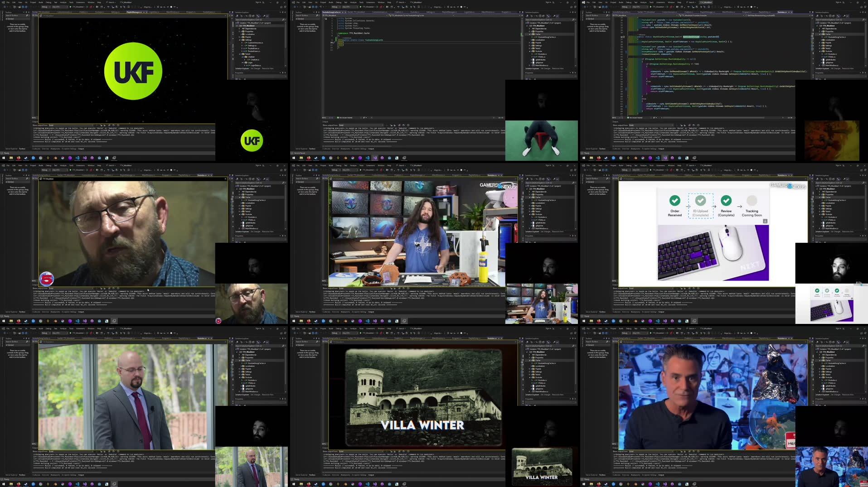This screenshot has width=868, height=487.
Task: Switch to Program.cs tab, YoutubeSongCache screenshot
Action: coord(506,12)
